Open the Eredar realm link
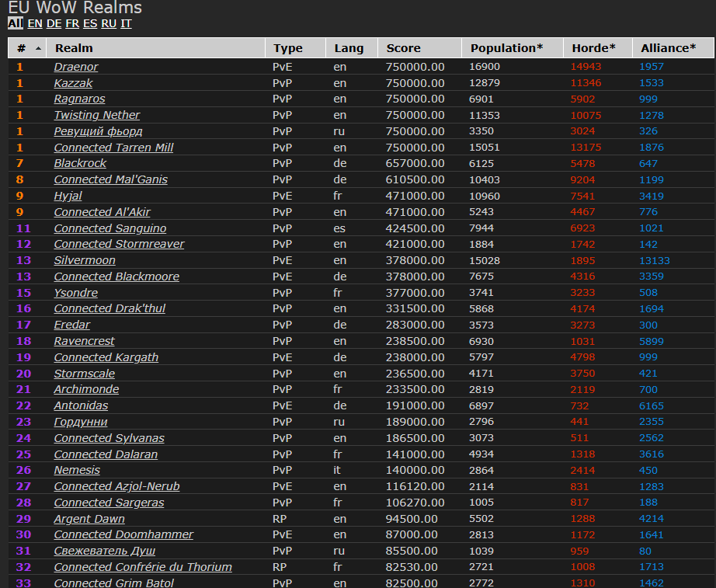 [x=71, y=325]
